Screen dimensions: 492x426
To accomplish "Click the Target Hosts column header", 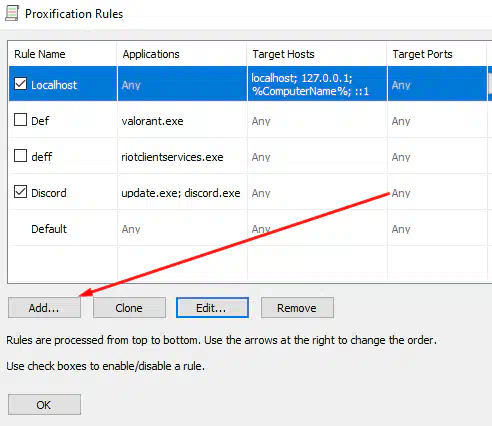I will [317, 54].
